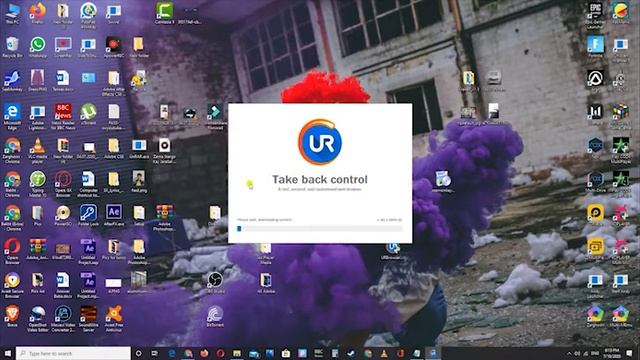
Task: Select the OBS Studio desktop shortcut
Action: 215,282
